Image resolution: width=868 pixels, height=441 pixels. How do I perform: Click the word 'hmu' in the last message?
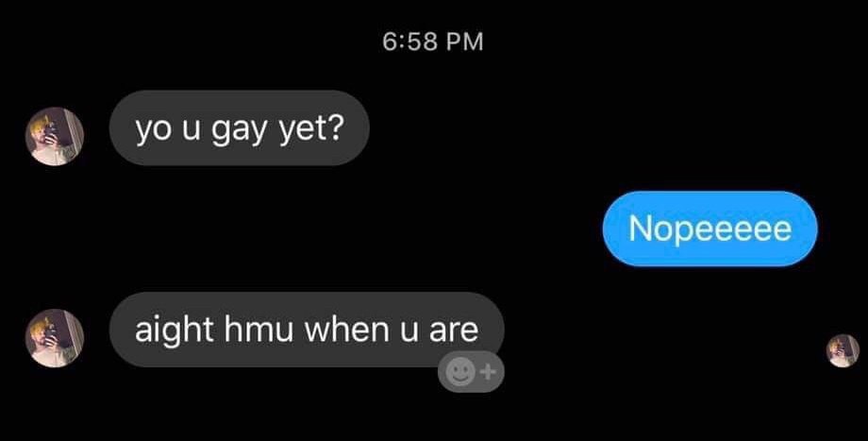tap(259, 330)
